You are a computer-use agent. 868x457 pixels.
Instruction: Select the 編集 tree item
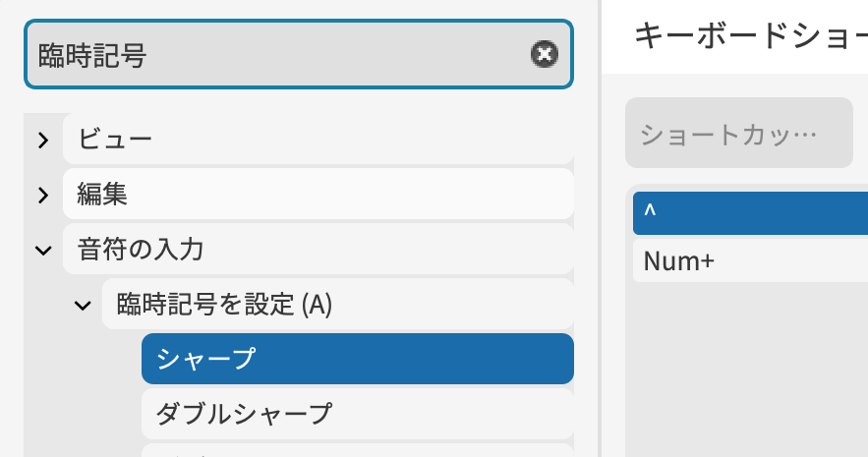click(x=317, y=195)
